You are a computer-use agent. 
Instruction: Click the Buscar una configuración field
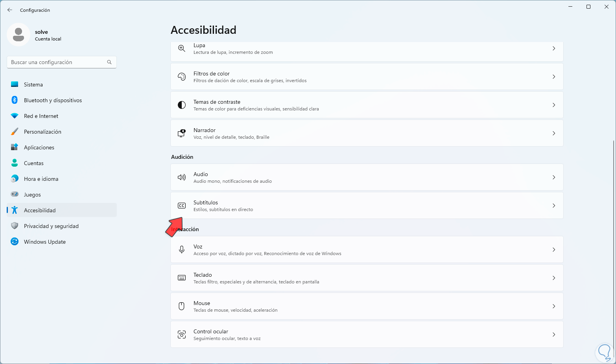[57, 62]
